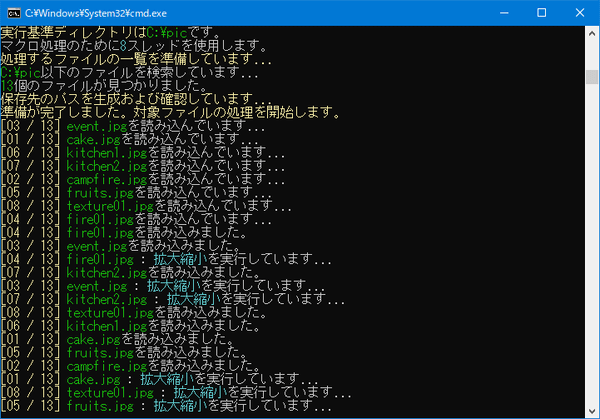Click '[02 / 13] campfire.jpgを読み込んでいます...' line

(x=143, y=179)
